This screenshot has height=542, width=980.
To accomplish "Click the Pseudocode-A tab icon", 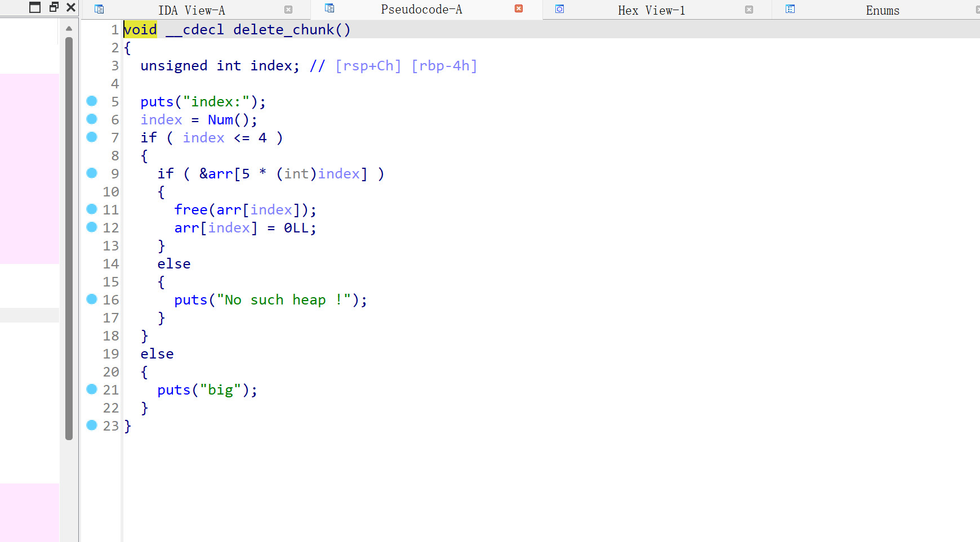I will (329, 8).
